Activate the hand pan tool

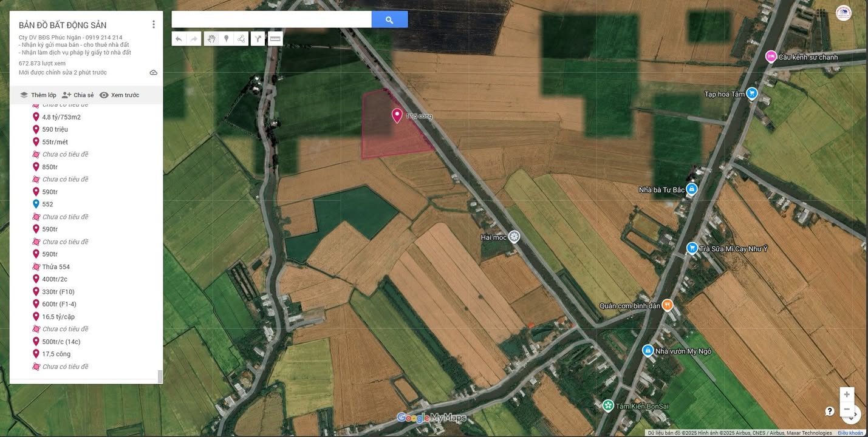pos(211,38)
